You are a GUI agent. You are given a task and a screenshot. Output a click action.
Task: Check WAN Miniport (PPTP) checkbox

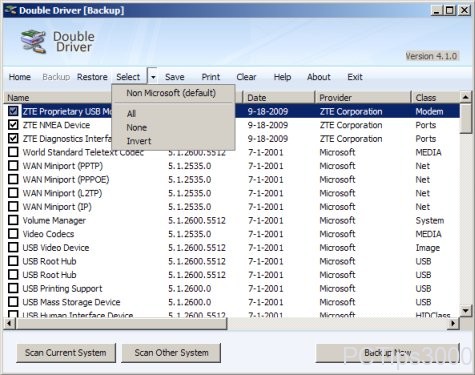click(x=13, y=166)
